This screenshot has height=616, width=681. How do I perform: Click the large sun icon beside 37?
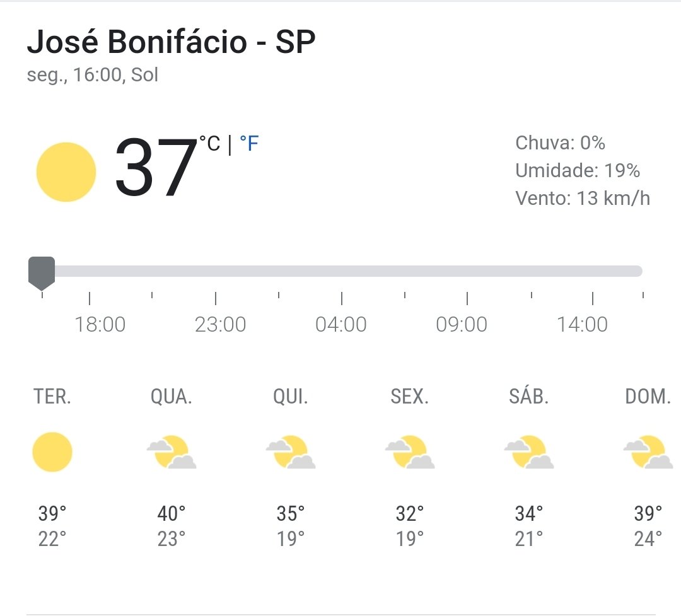pos(66,172)
